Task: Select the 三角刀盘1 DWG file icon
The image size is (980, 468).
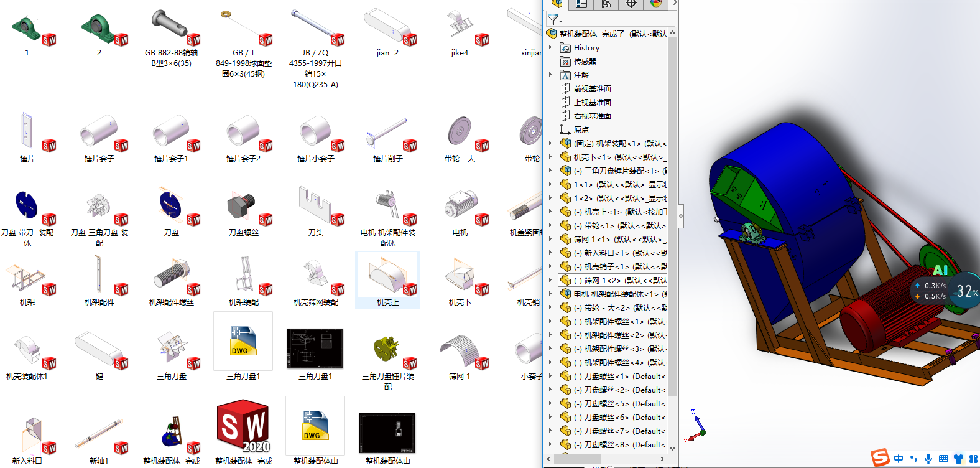Action: coord(243,341)
